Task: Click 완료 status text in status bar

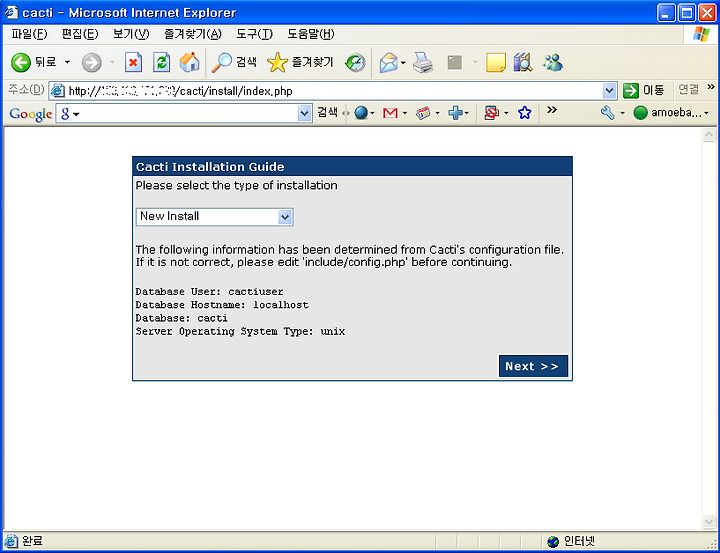Action: coord(32,541)
